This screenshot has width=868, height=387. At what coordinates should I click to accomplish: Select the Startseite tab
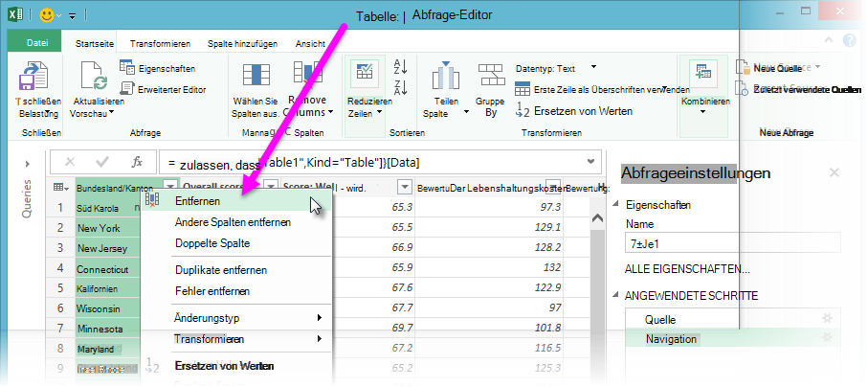(95, 43)
